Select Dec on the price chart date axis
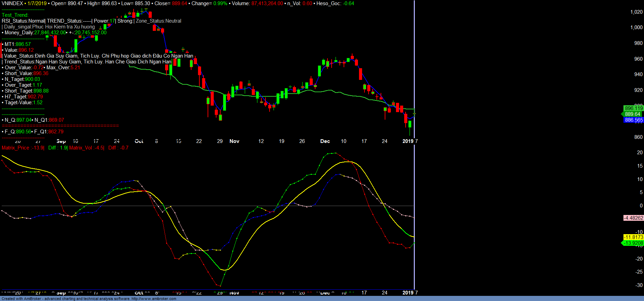The width and height of the screenshot is (644, 301). coord(325,141)
